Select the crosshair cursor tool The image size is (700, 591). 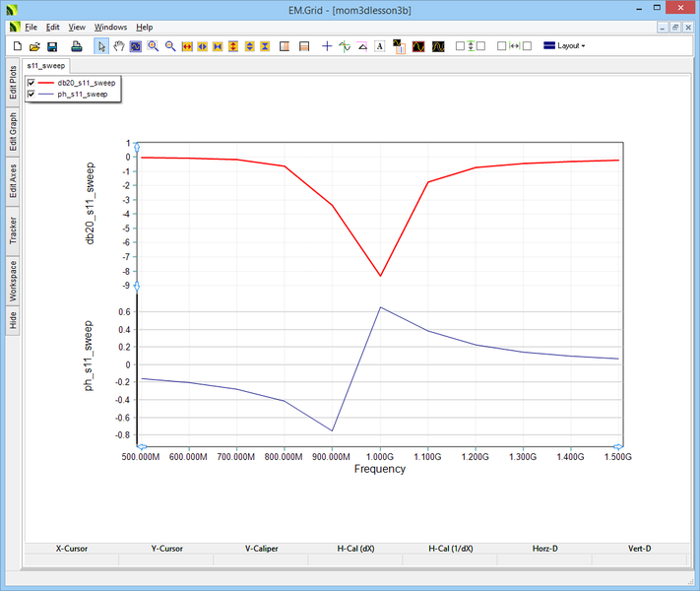coord(327,46)
